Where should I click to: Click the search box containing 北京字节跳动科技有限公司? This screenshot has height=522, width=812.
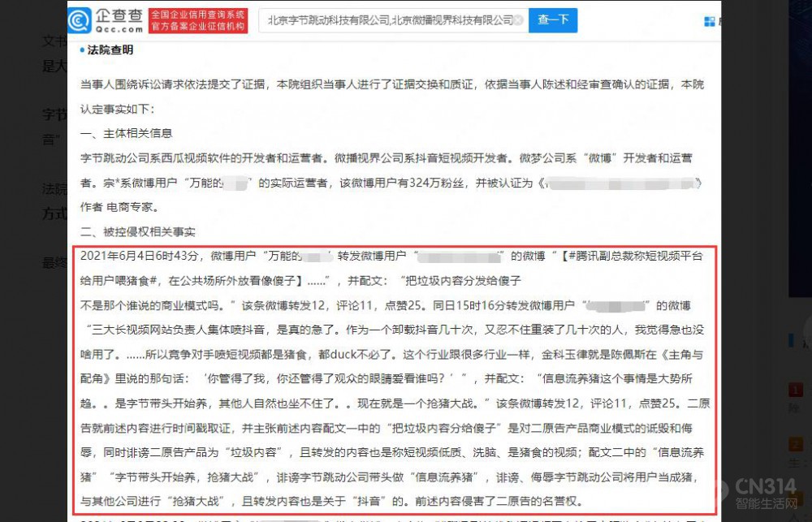tap(394, 20)
